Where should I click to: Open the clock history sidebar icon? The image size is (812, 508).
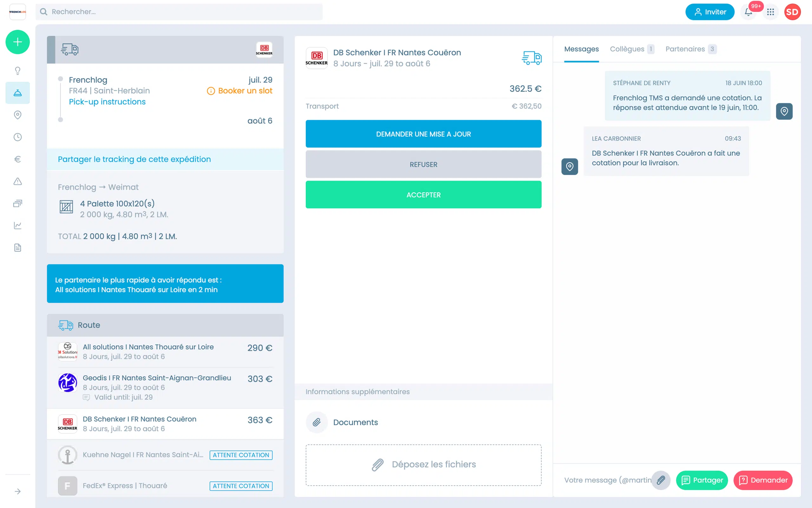17,137
